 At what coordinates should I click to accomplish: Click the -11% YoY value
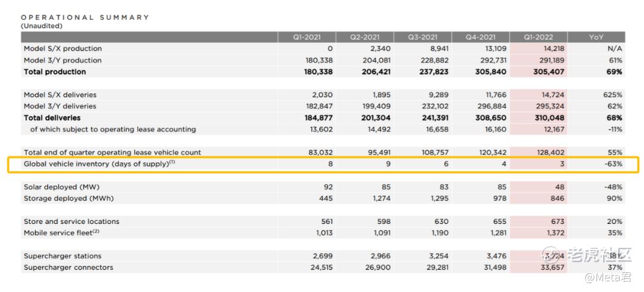(x=615, y=129)
